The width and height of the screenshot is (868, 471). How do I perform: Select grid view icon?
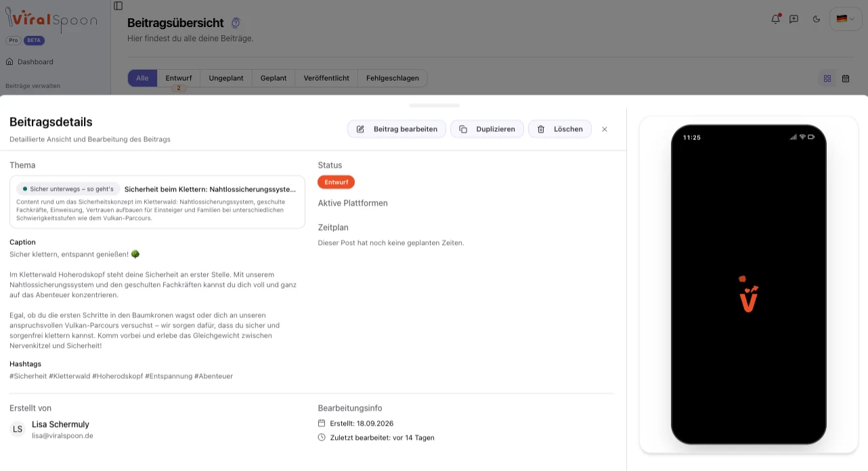click(x=827, y=78)
